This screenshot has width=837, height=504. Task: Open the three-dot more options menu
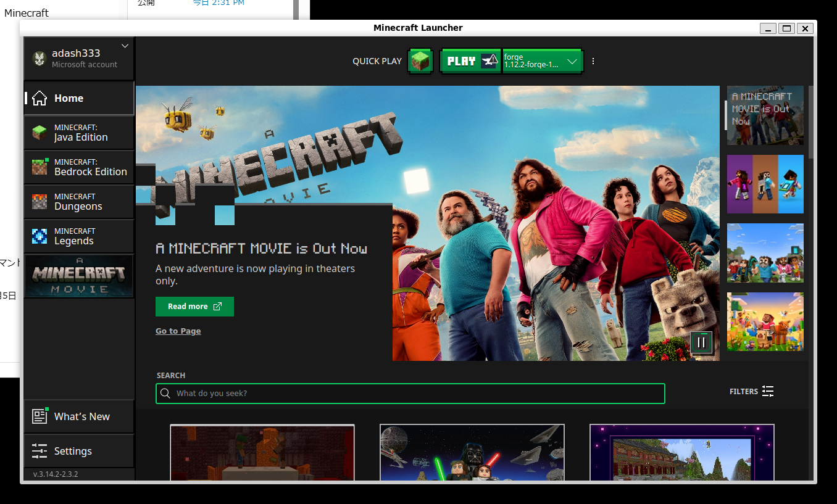point(593,61)
